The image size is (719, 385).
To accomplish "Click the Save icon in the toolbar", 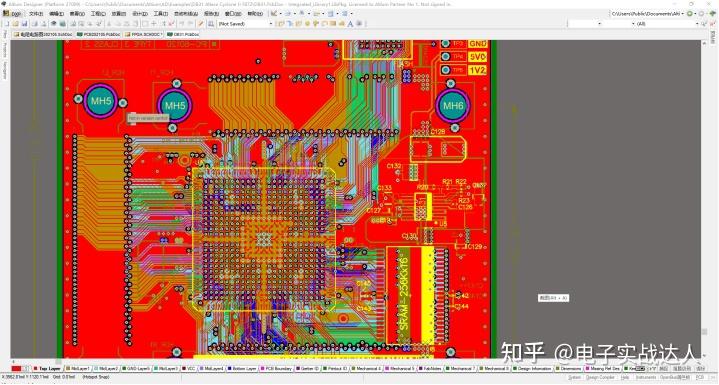I will 24,24.
